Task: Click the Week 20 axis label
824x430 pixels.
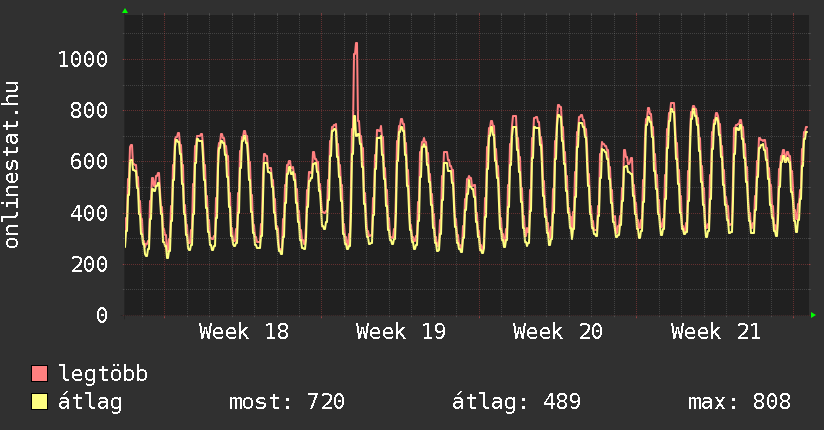Action: (558, 332)
